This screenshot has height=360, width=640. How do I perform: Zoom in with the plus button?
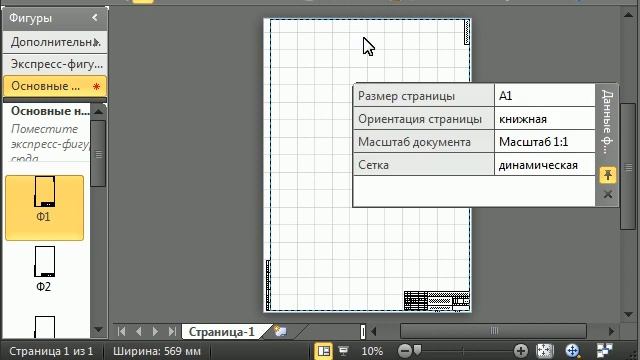coord(520,351)
